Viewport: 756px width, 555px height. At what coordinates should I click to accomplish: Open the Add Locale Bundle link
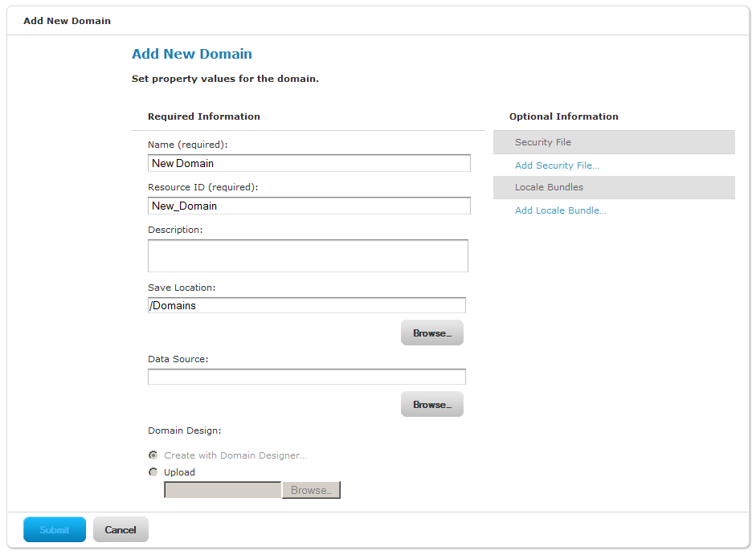561,210
